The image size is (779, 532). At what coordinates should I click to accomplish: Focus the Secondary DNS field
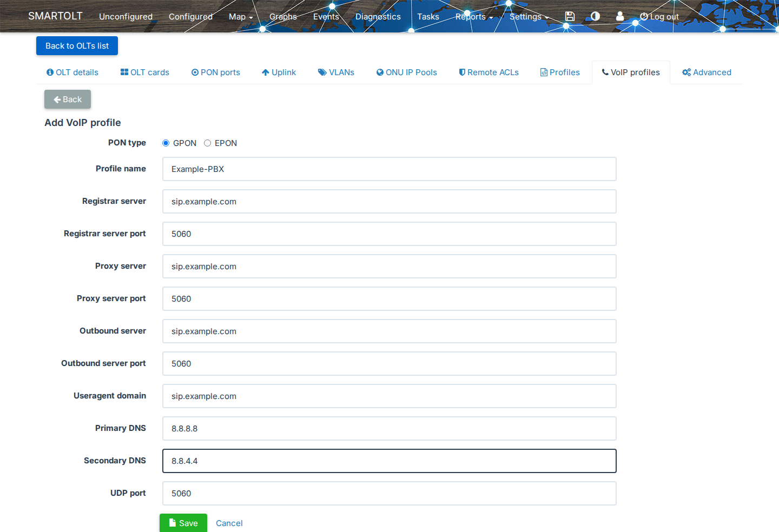coord(389,461)
